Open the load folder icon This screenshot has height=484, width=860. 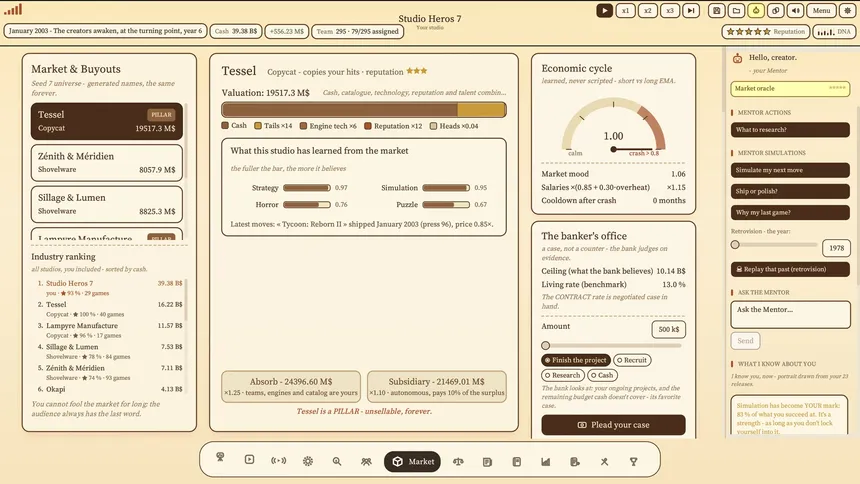point(737,10)
